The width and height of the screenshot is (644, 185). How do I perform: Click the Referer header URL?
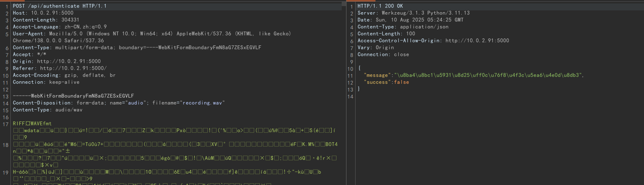coord(73,68)
